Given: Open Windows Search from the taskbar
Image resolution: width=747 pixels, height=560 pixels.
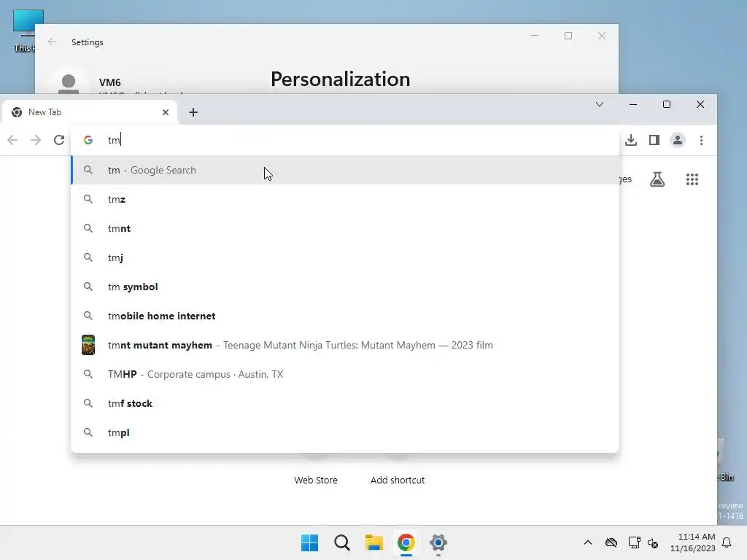Looking at the screenshot, I should coord(341,542).
